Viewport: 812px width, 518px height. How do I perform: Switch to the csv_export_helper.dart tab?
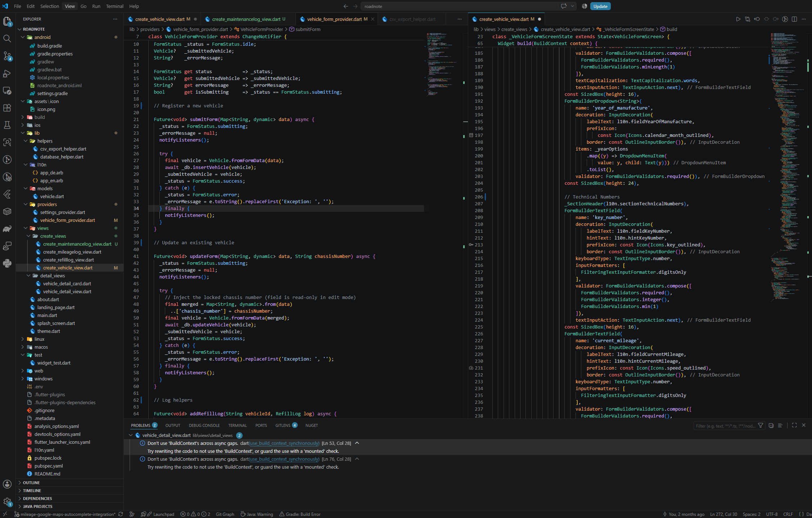412,19
